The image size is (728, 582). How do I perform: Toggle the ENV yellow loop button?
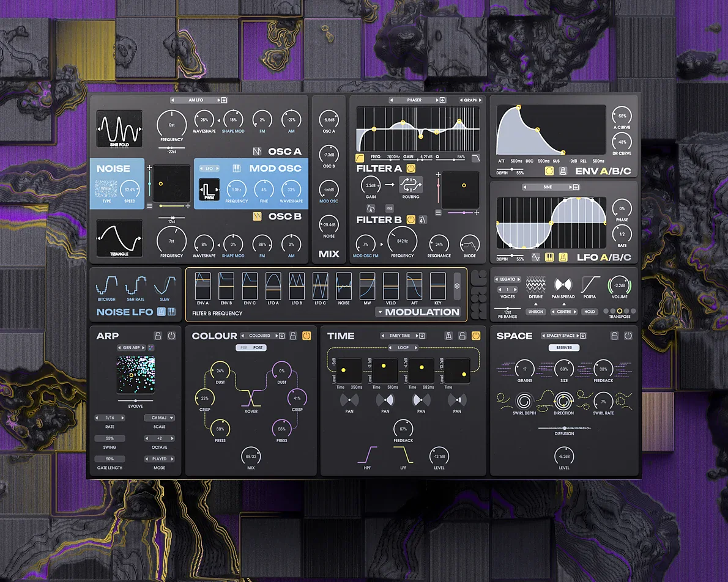549,171
